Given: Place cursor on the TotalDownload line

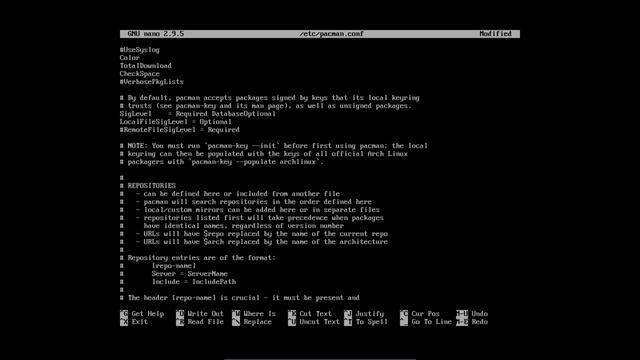Looking at the screenshot, I should (146, 66).
